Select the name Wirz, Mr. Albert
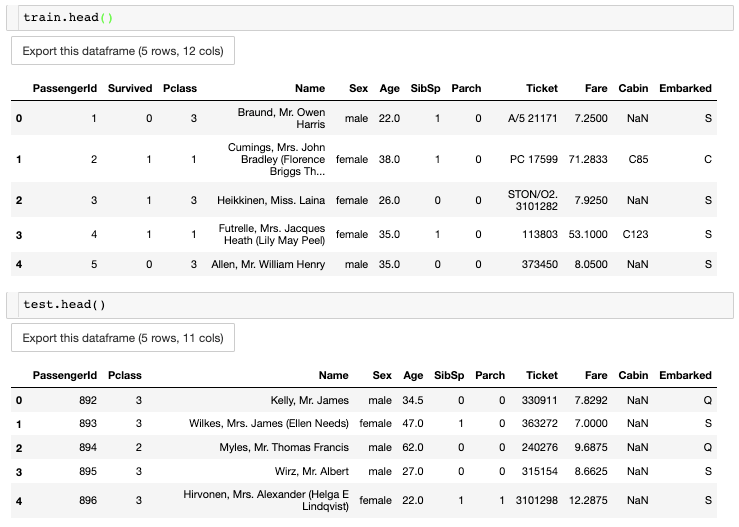The image size is (739, 527). [x=312, y=471]
